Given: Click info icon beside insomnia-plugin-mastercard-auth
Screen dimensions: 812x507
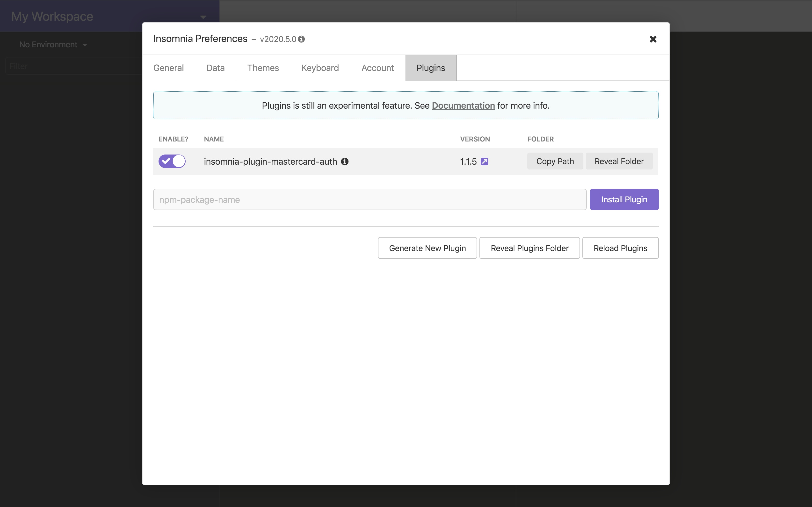Looking at the screenshot, I should pyautogui.click(x=345, y=162).
